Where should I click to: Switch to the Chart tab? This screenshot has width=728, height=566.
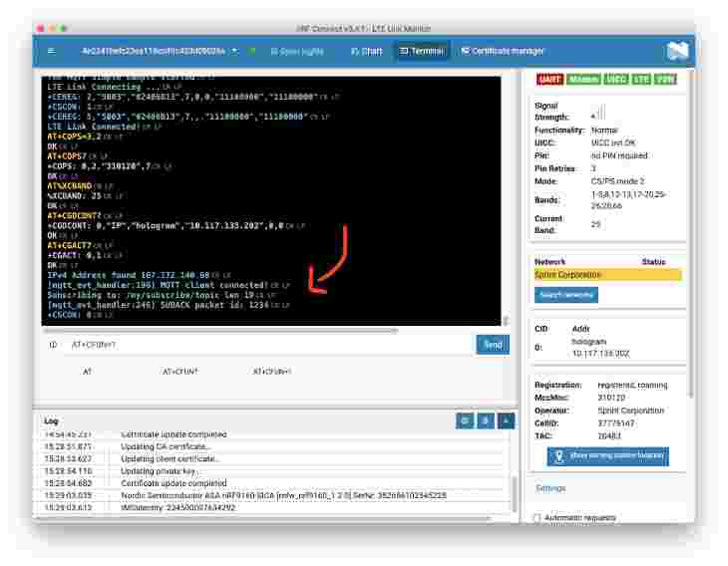[366, 51]
